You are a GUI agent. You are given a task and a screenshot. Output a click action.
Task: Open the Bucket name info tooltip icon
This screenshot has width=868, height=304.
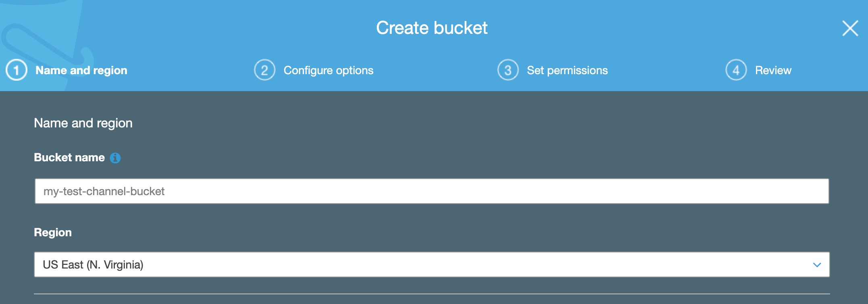point(115,158)
